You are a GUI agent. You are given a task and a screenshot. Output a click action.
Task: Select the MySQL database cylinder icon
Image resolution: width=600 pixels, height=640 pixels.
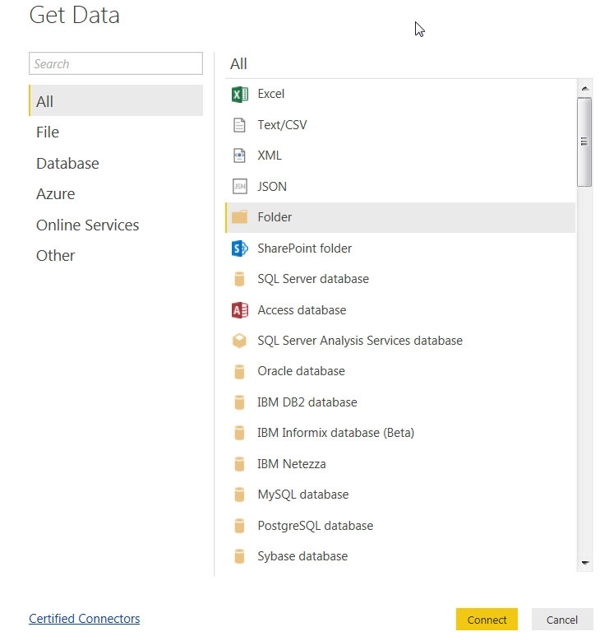pyautogui.click(x=240, y=495)
